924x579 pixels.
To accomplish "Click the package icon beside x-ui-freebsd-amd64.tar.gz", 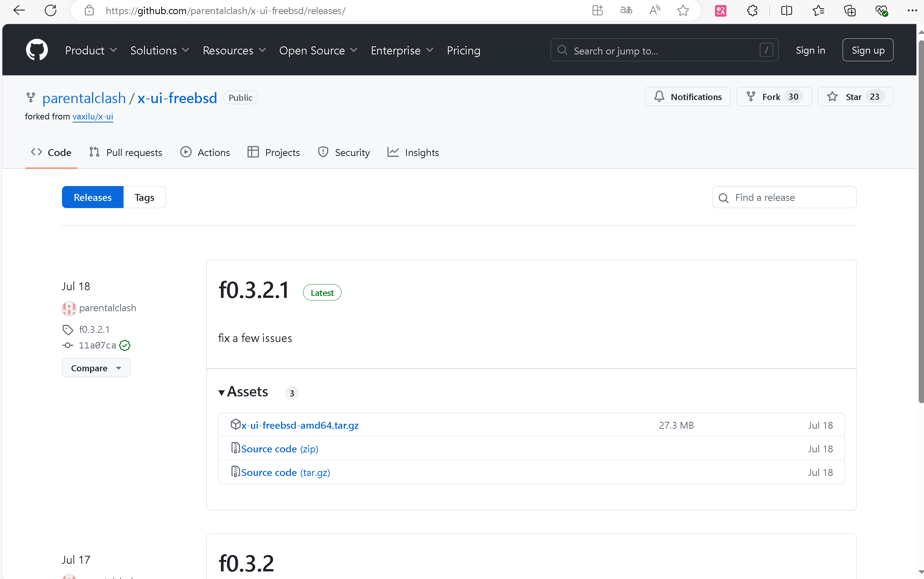I will pyautogui.click(x=235, y=424).
